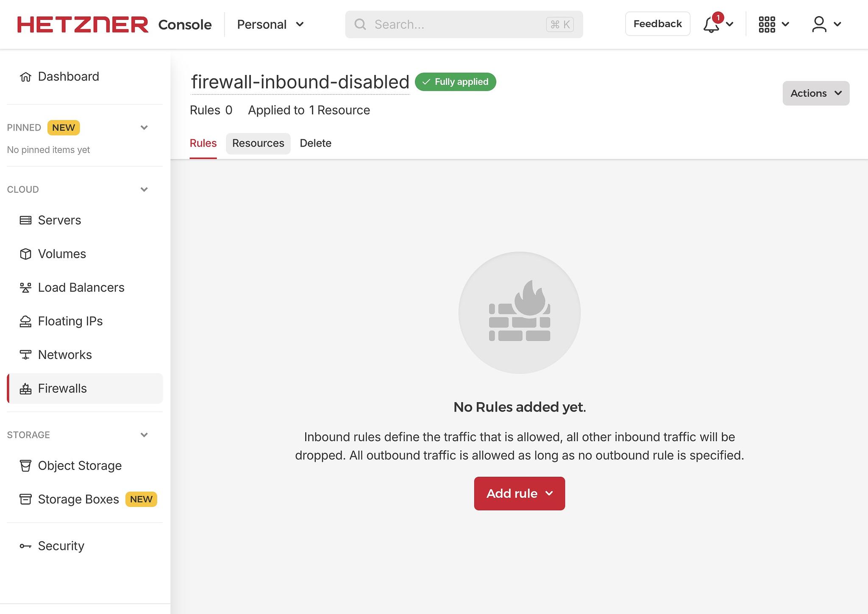Expand the Personal project dropdown
Viewport: 868px width, 614px height.
pyautogui.click(x=270, y=25)
